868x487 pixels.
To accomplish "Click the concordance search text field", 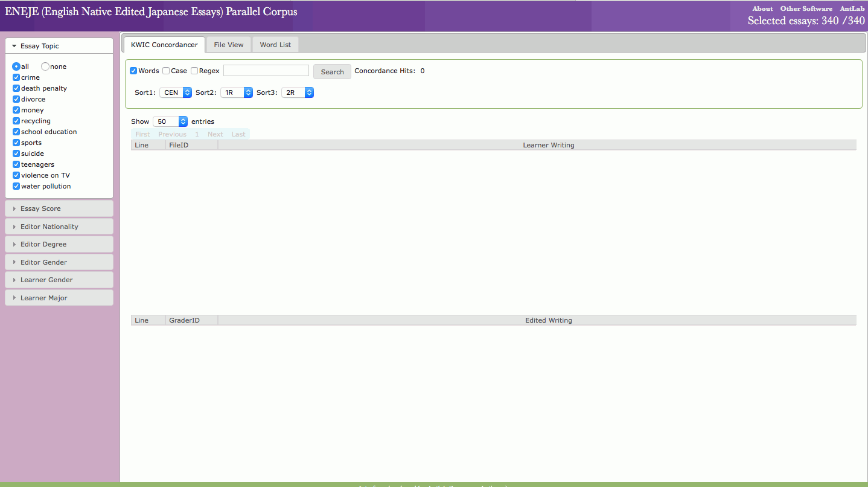I will point(266,71).
